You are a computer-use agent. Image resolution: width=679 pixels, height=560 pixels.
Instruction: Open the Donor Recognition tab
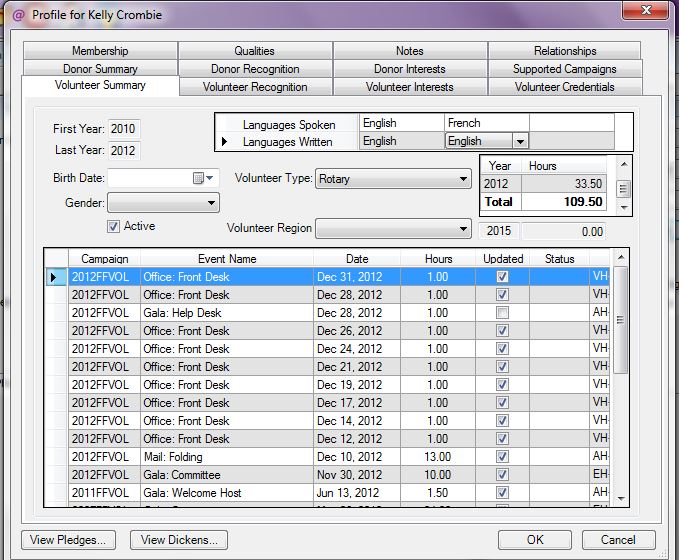(255, 69)
